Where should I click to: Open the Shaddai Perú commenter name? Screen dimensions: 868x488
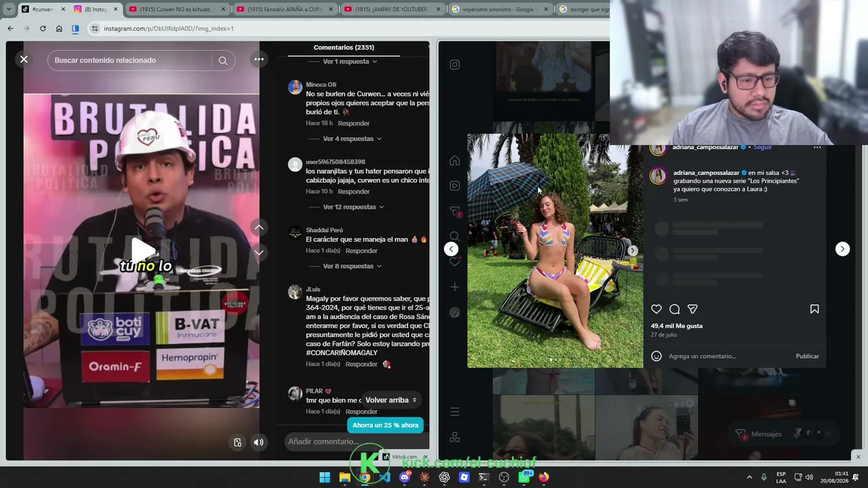[x=324, y=230]
